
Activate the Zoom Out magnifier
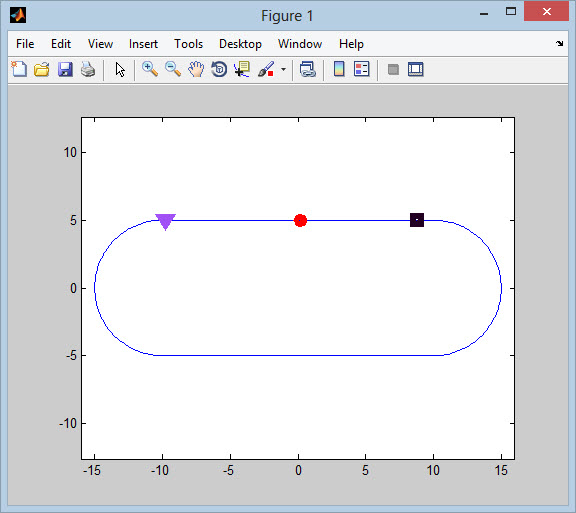click(x=173, y=69)
